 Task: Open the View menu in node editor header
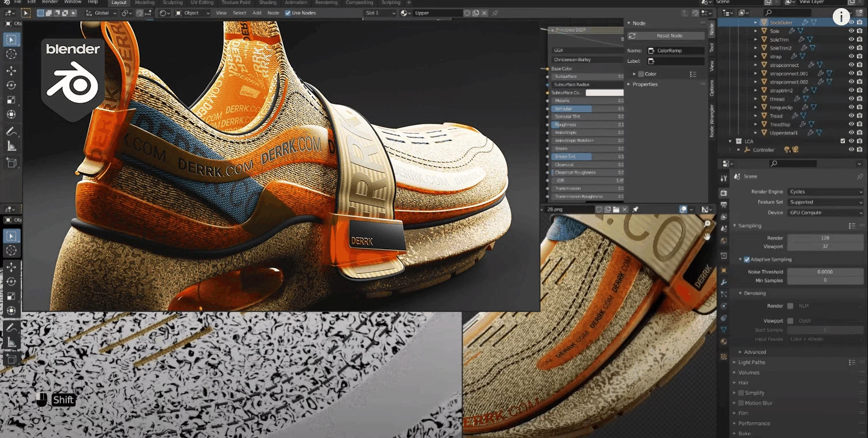(221, 13)
